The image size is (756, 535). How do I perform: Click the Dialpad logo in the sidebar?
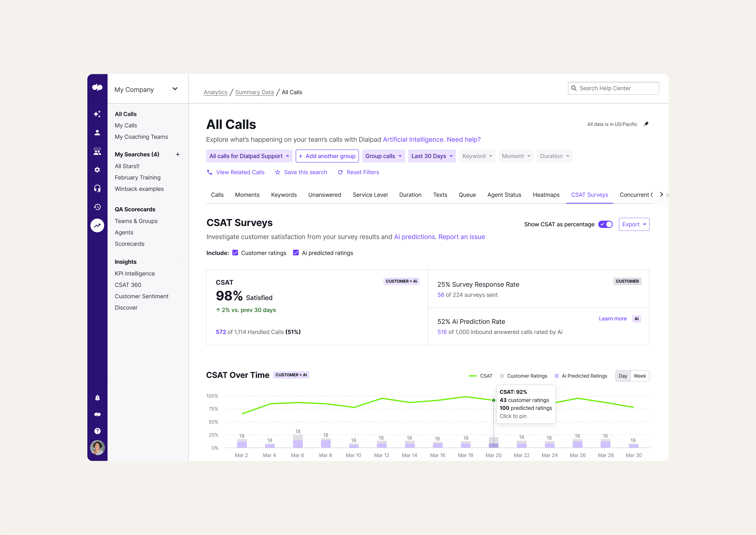point(97,88)
